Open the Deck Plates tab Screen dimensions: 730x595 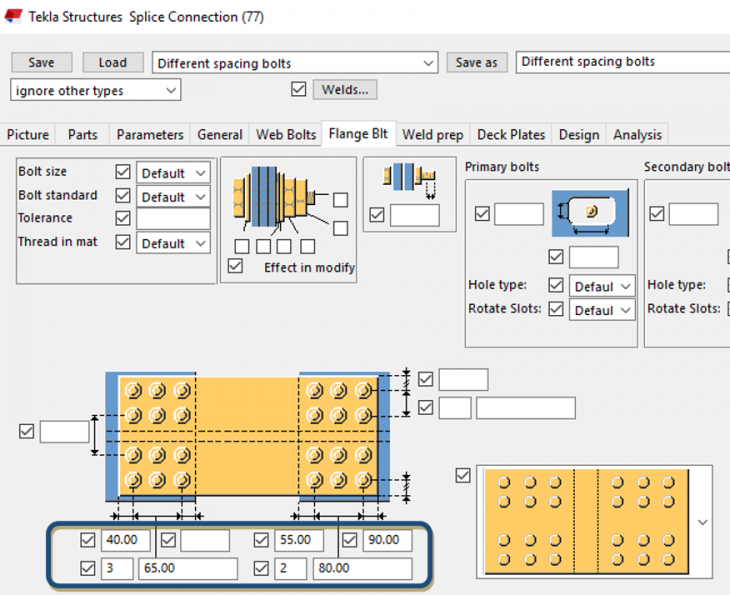point(511,134)
